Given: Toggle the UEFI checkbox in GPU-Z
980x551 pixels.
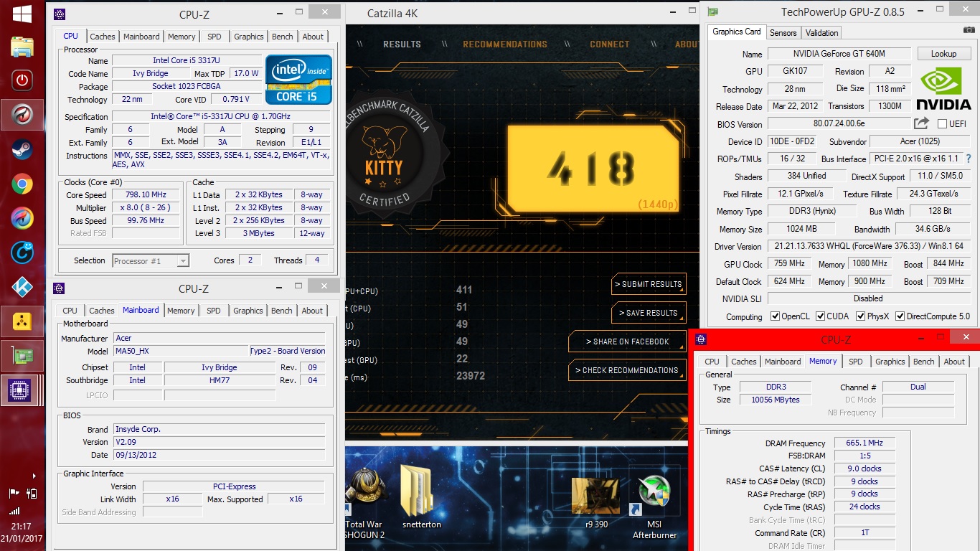Looking at the screenshot, I should (x=942, y=124).
